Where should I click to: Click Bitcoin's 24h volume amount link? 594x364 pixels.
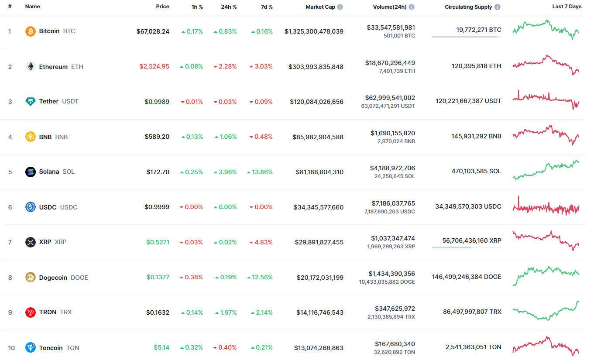pyautogui.click(x=391, y=27)
